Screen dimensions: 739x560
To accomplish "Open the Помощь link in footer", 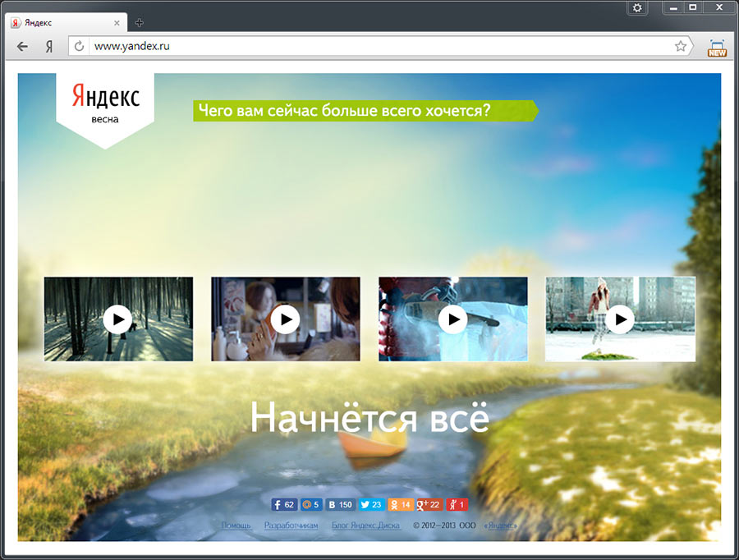I will [x=236, y=526].
